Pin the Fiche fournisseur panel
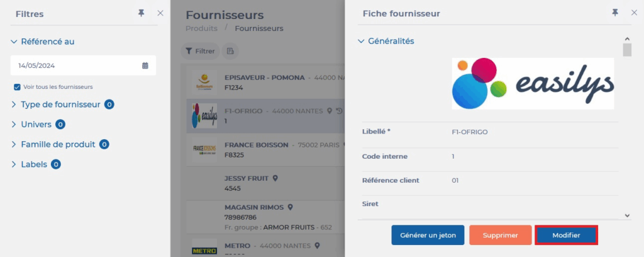 614,13
